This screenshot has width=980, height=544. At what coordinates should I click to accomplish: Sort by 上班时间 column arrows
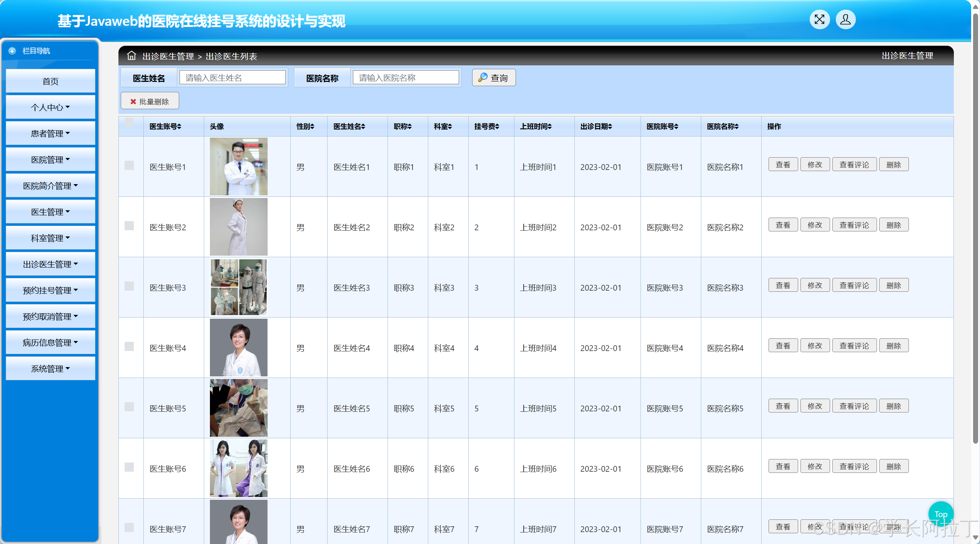[x=549, y=126]
